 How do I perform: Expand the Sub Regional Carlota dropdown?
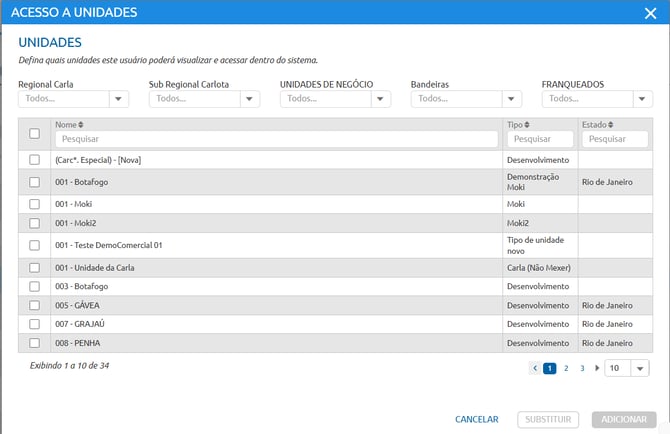[250, 99]
